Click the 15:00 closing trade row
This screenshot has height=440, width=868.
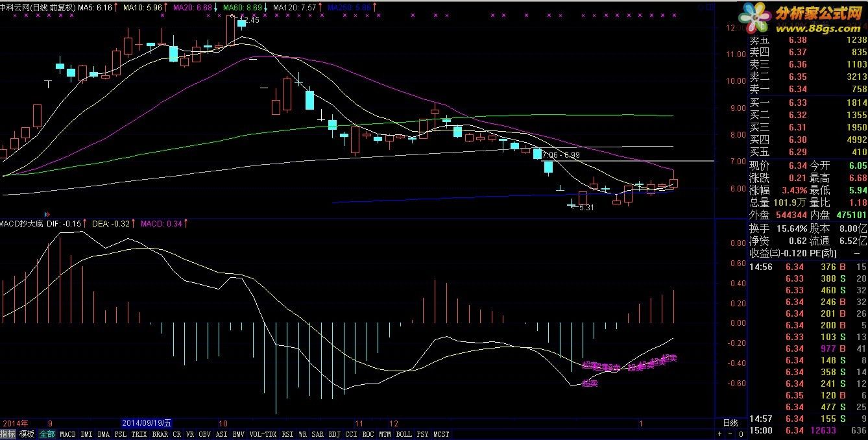tap(808, 430)
